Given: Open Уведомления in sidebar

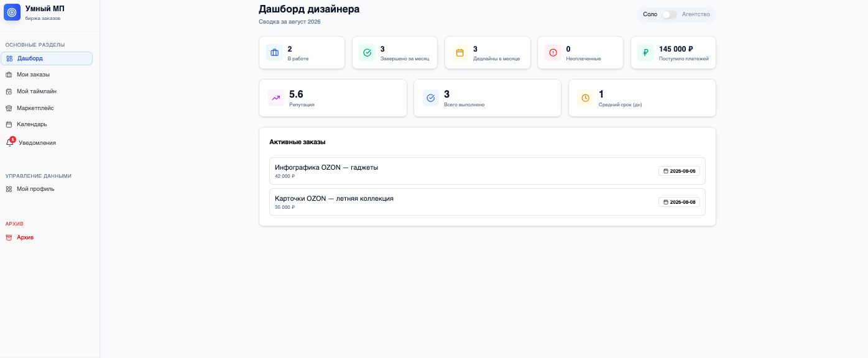Looking at the screenshot, I should (x=47, y=142).
